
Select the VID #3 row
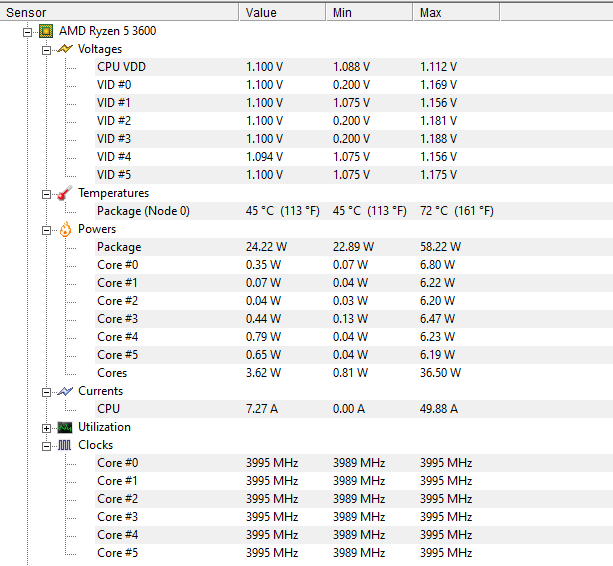click(x=354, y=139)
